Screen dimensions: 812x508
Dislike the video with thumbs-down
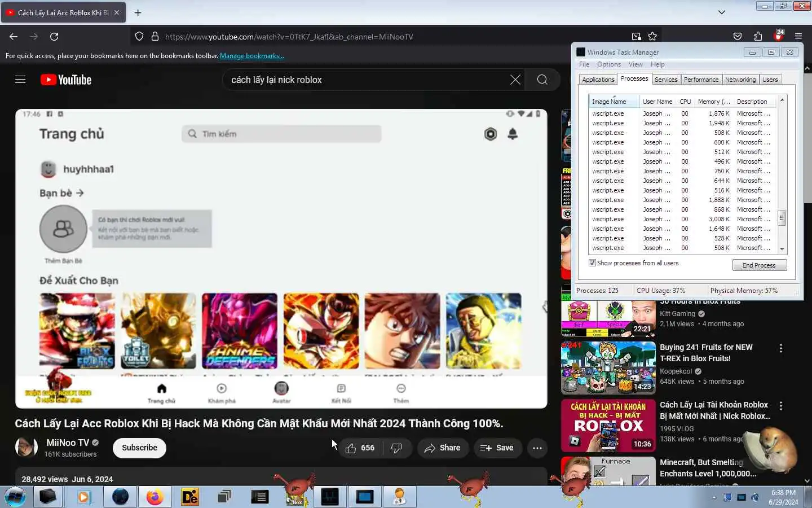(x=396, y=448)
